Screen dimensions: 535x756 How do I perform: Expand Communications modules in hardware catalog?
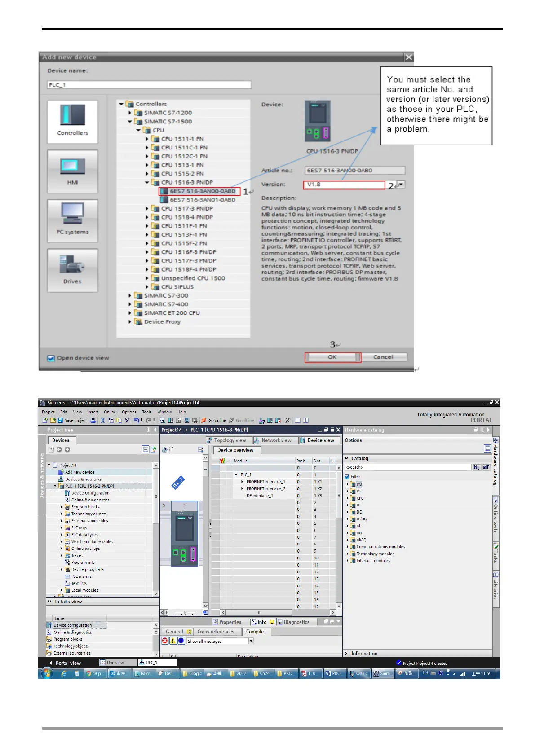(347, 547)
